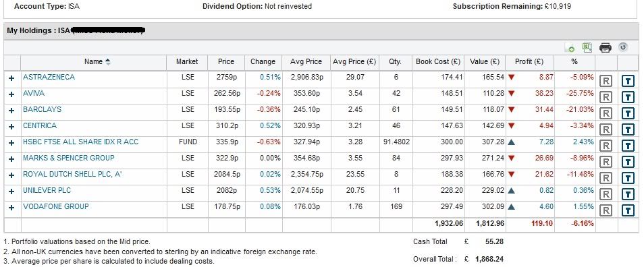Image resolution: width=644 pixels, height=267 pixels.
Task: Click the Qty. column header
Action: point(396,62)
